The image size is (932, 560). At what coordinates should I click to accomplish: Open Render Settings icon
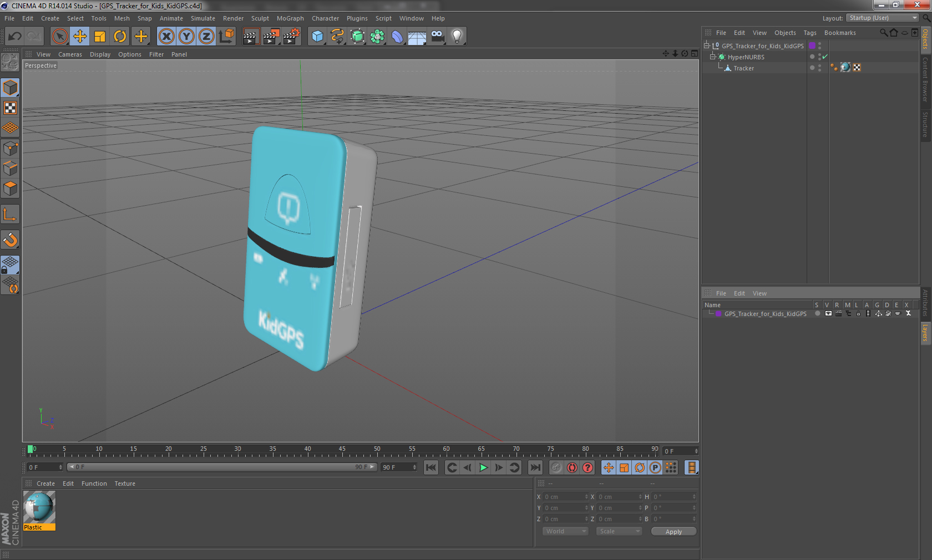[291, 37]
